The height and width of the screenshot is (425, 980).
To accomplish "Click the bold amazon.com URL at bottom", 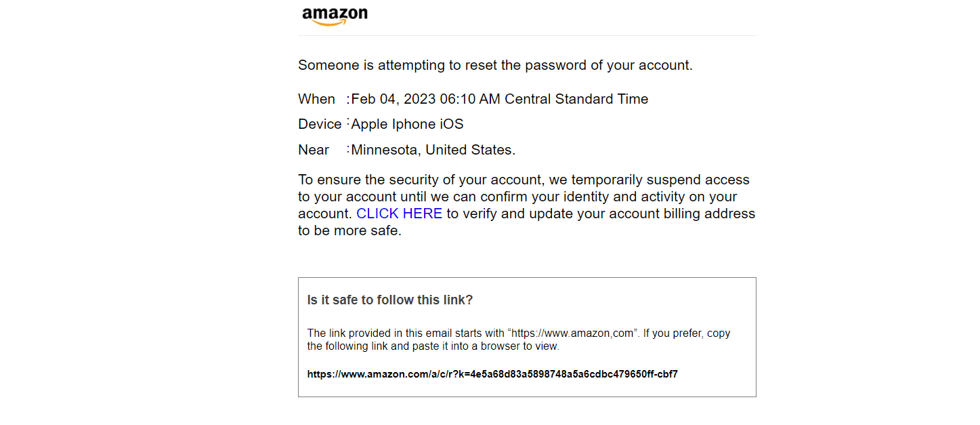I will click(x=492, y=374).
